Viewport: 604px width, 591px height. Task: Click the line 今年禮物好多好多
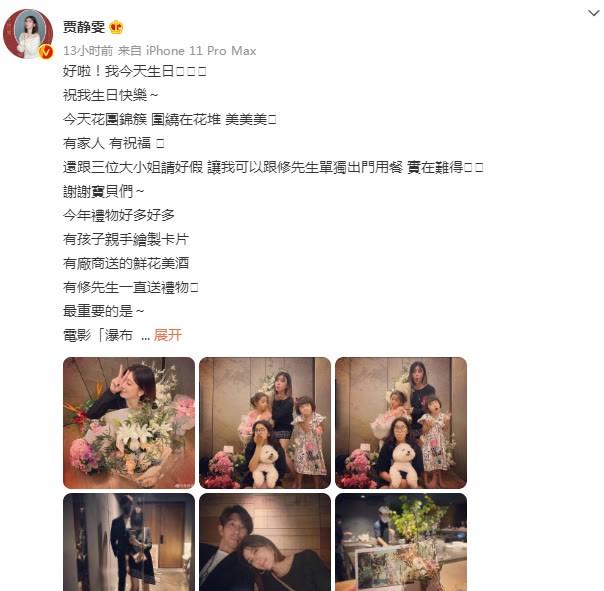(x=119, y=215)
